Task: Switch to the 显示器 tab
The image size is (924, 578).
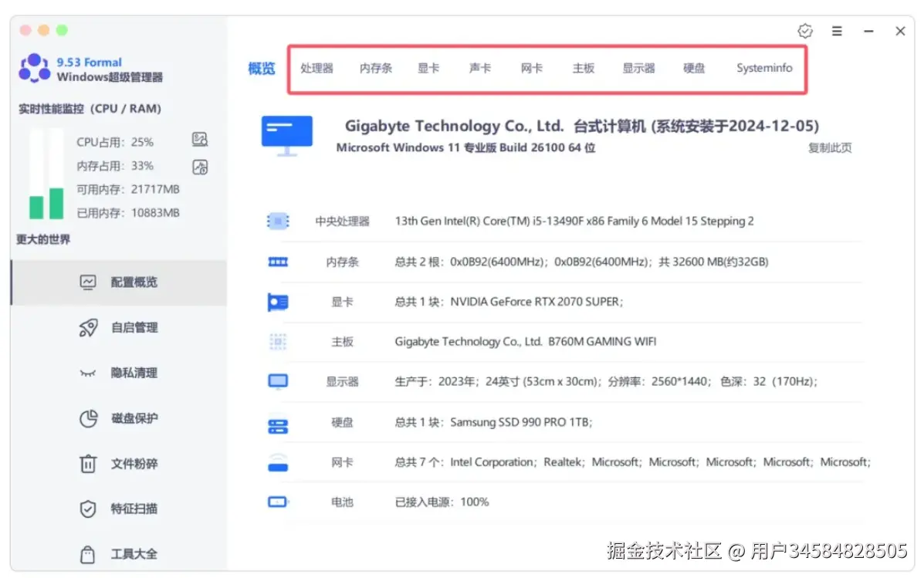Action: click(x=639, y=69)
